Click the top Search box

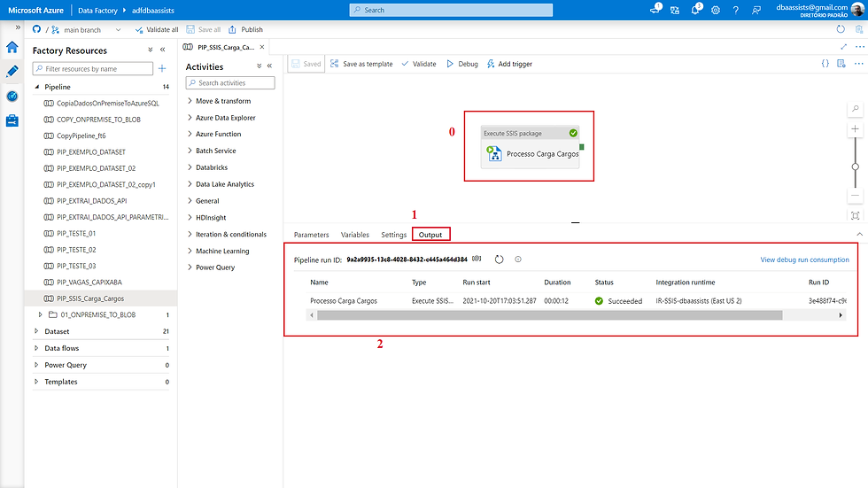pyautogui.click(x=451, y=10)
